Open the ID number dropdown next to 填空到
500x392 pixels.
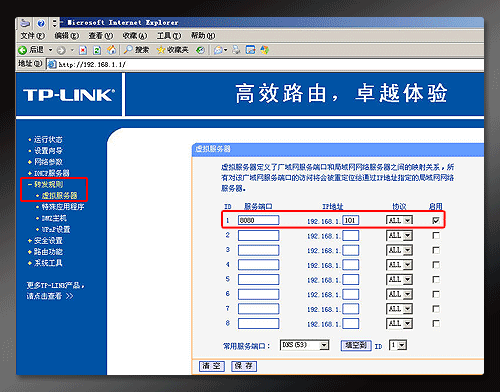point(398,345)
